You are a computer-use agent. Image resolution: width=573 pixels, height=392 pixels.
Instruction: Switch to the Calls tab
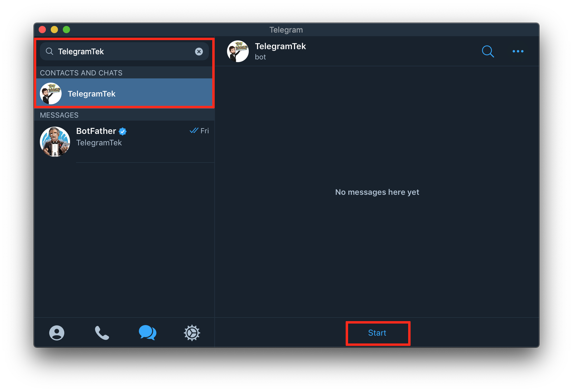pos(102,333)
